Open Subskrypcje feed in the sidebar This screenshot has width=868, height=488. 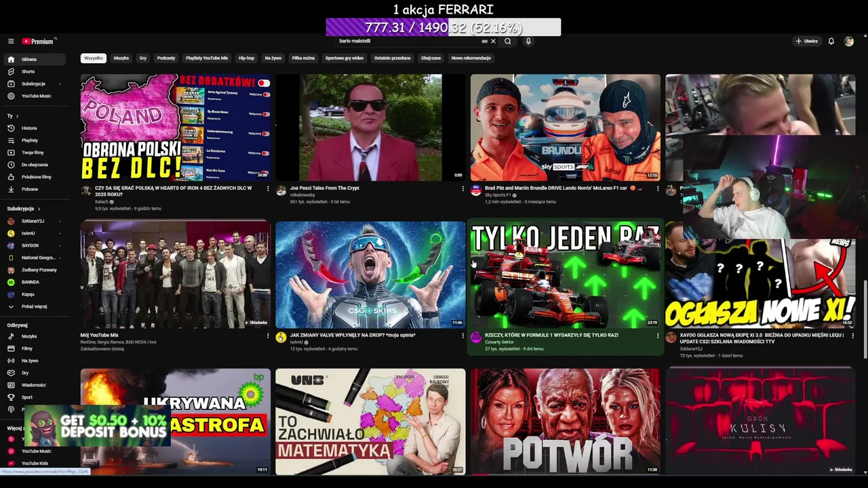(x=34, y=84)
